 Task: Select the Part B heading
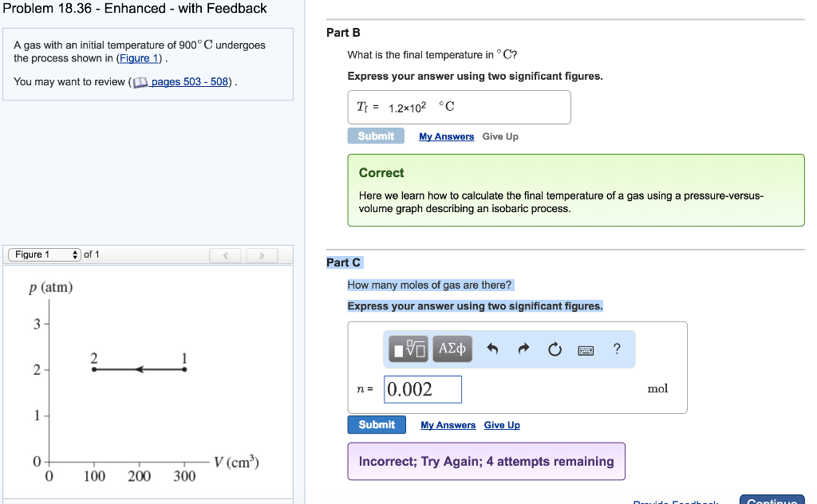coord(337,33)
